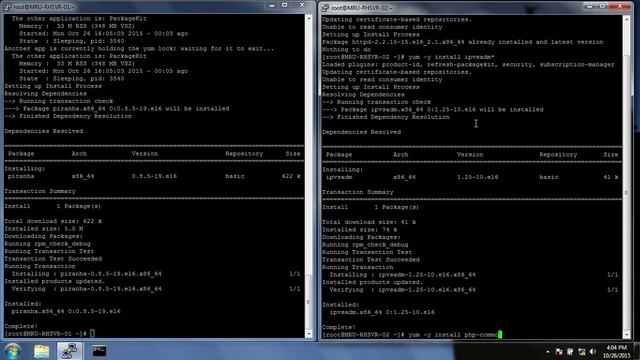Open the command prompt taskbar icon
This screenshot has width=640, height=360.
tap(99, 351)
